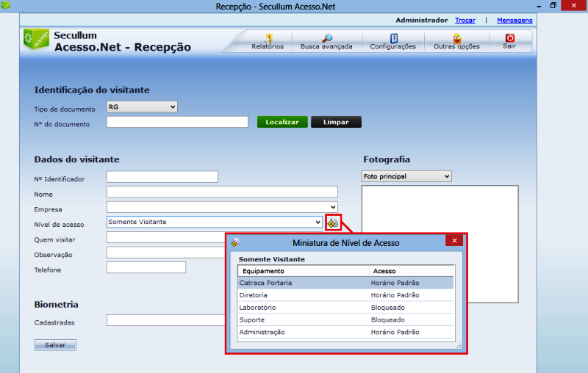Screen dimensions: 588x373
Task: Click the access level miniature icon
Action: (333, 222)
